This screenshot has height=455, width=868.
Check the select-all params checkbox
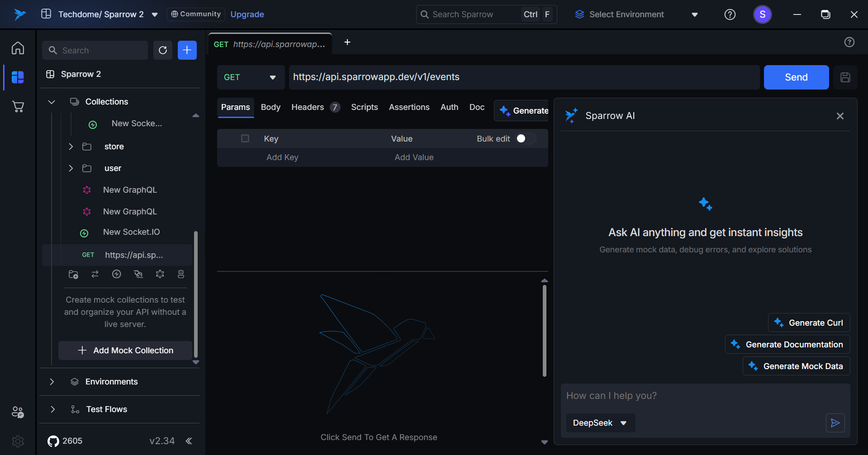[x=245, y=138]
